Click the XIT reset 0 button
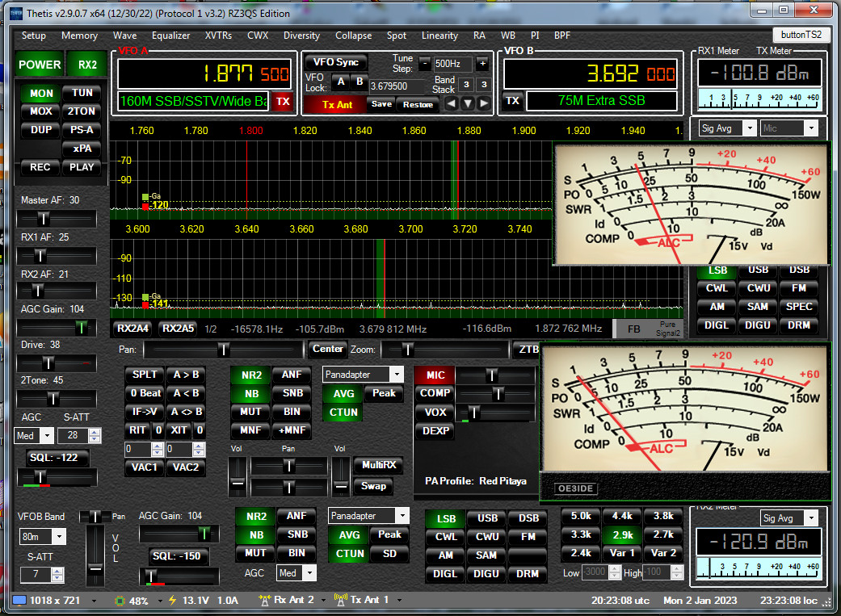The height and width of the screenshot is (616, 841). coord(200,430)
